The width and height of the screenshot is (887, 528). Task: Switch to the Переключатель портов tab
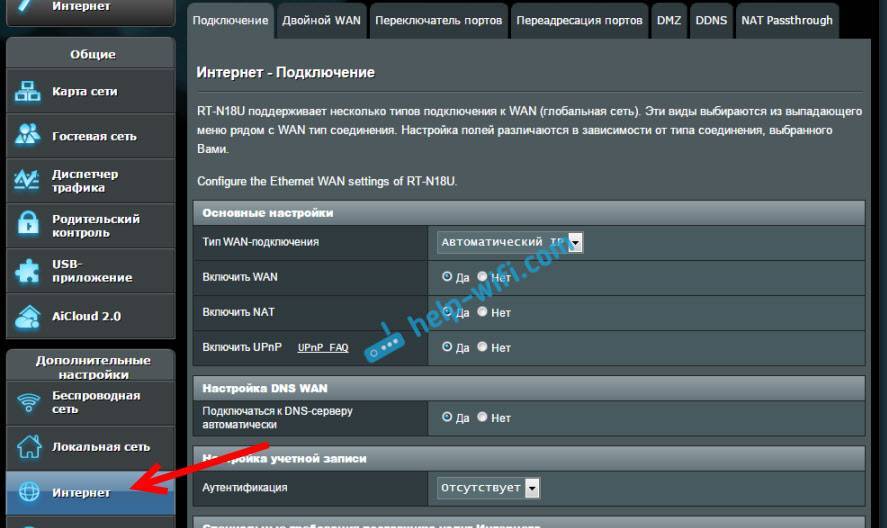[x=438, y=20]
